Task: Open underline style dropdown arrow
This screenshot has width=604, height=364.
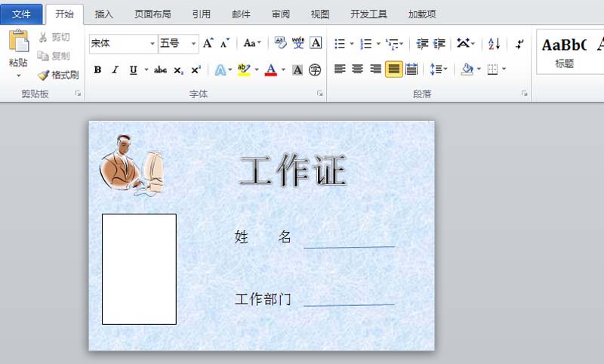Action: (146, 69)
